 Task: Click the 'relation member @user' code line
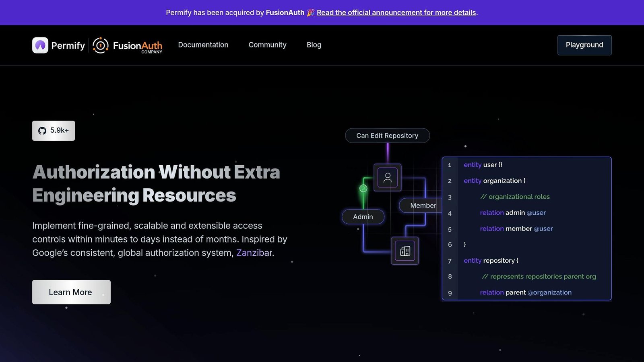point(516,228)
